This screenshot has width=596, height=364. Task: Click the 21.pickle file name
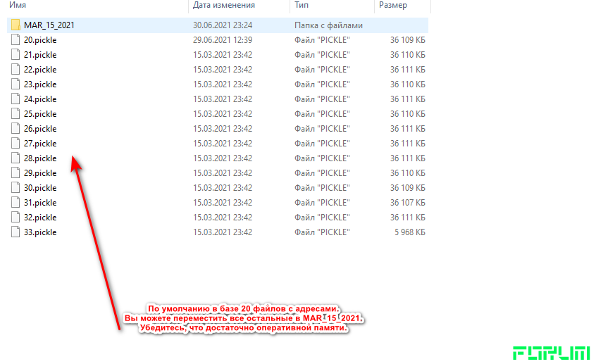tap(40, 55)
